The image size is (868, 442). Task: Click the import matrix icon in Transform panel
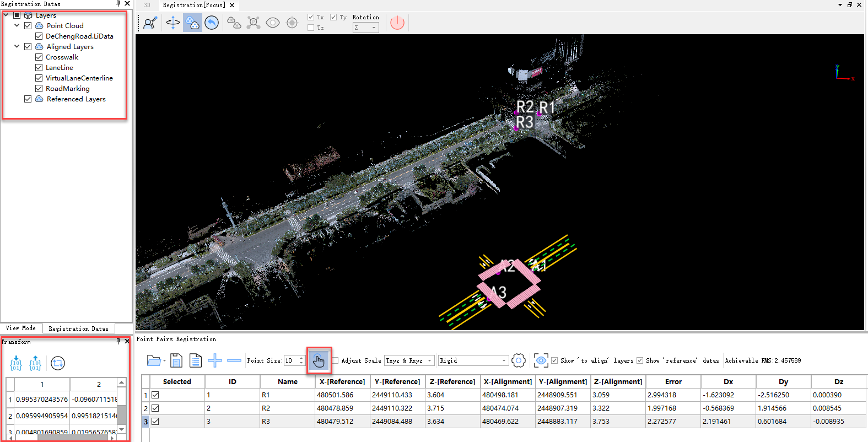16,363
